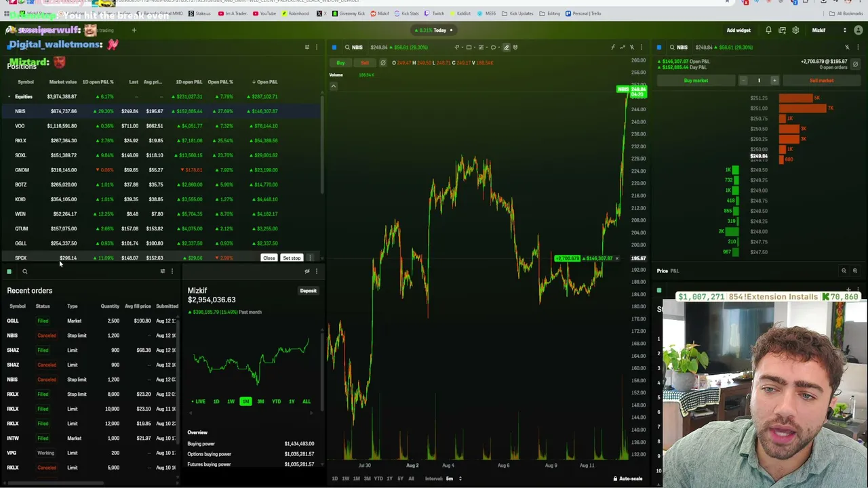Toggle Auto-scale on the chart
Viewport: 868px width, 488px height.
coord(627,479)
